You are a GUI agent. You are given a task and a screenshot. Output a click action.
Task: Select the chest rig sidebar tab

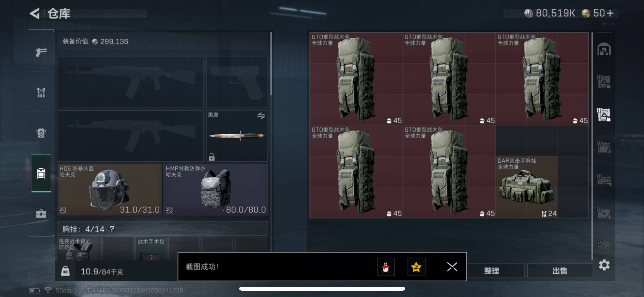(x=41, y=92)
